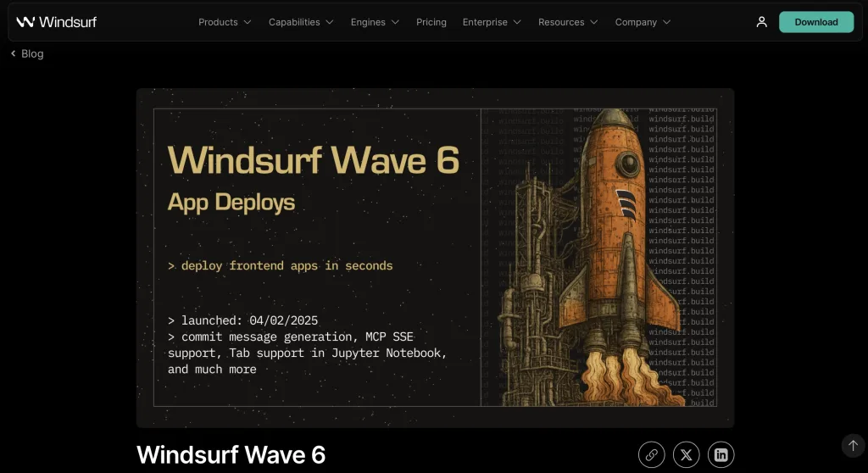The width and height of the screenshot is (868, 473).
Task: Copy the post link with the link icon
Action: click(x=652, y=454)
